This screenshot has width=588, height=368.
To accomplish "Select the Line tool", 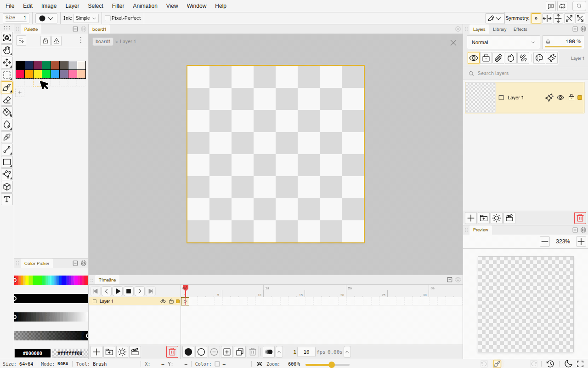I will 7,149.
